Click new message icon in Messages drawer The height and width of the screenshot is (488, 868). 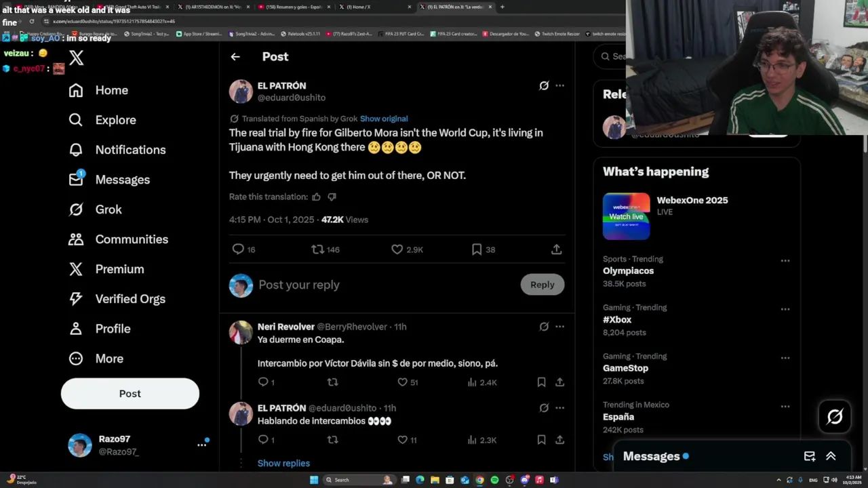click(810, 457)
